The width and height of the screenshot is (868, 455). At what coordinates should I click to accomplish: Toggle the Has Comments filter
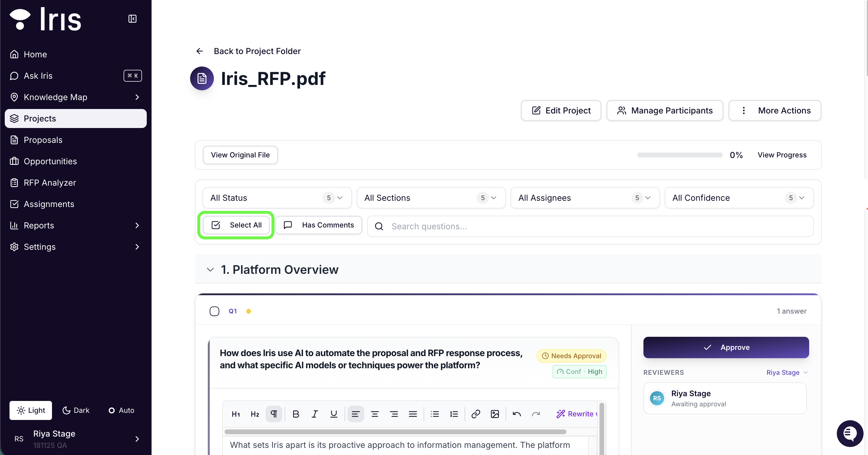(318, 225)
